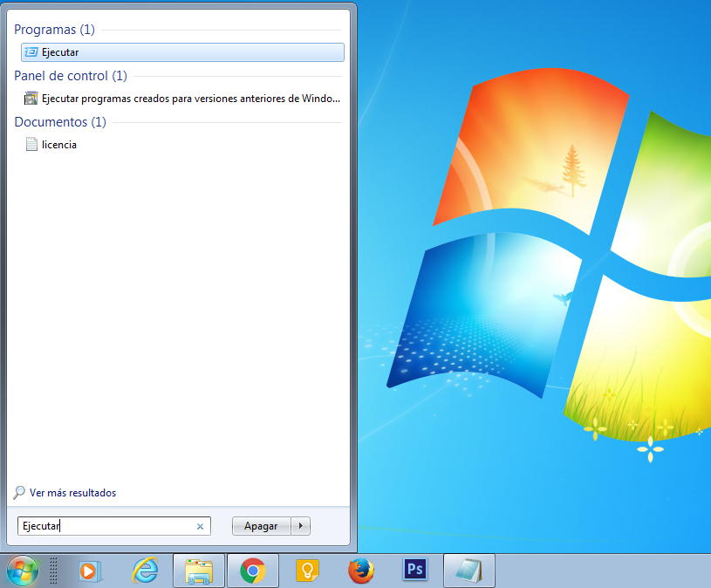Click the Ejecutar program icon
This screenshot has height=588, width=711.
click(31, 52)
